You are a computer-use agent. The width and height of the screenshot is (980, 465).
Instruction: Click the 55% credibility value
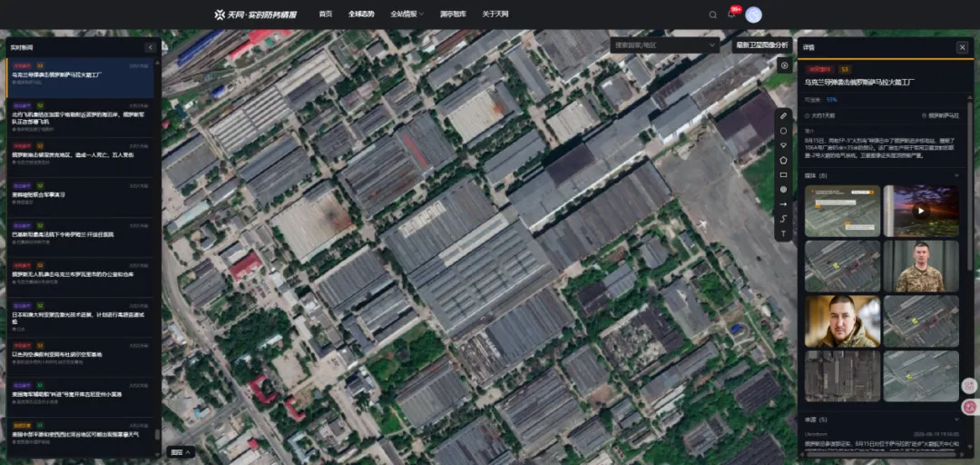(x=831, y=99)
